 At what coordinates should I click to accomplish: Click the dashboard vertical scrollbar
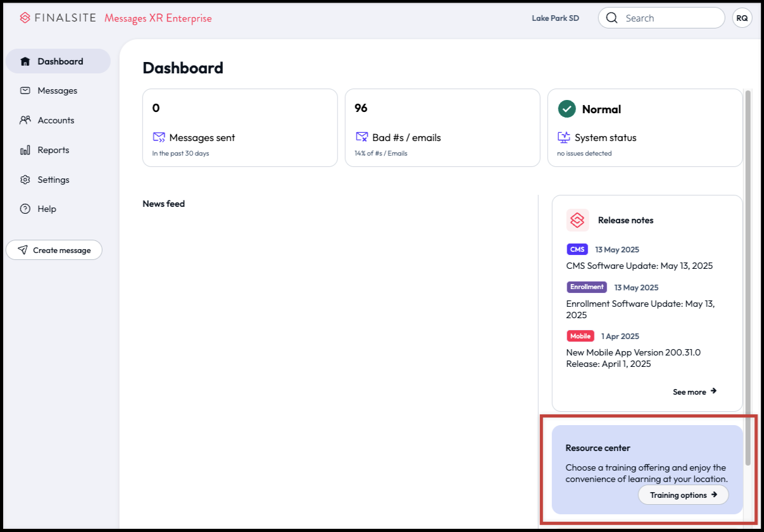point(748,278)
